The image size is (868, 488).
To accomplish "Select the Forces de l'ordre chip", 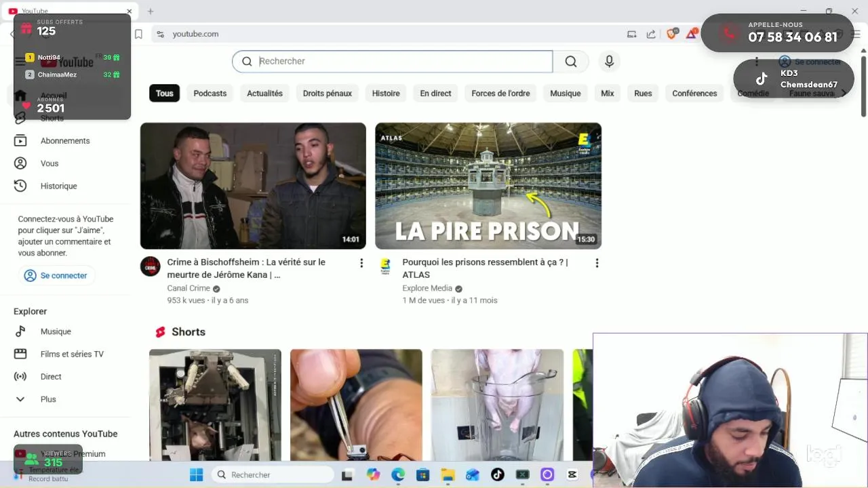I will pyautogui.click(x=500, y=94).
